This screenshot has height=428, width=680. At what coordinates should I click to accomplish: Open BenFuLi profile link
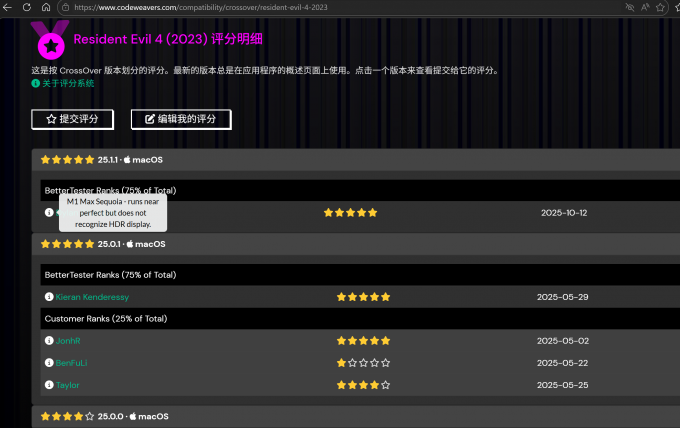tap(72, 363)
